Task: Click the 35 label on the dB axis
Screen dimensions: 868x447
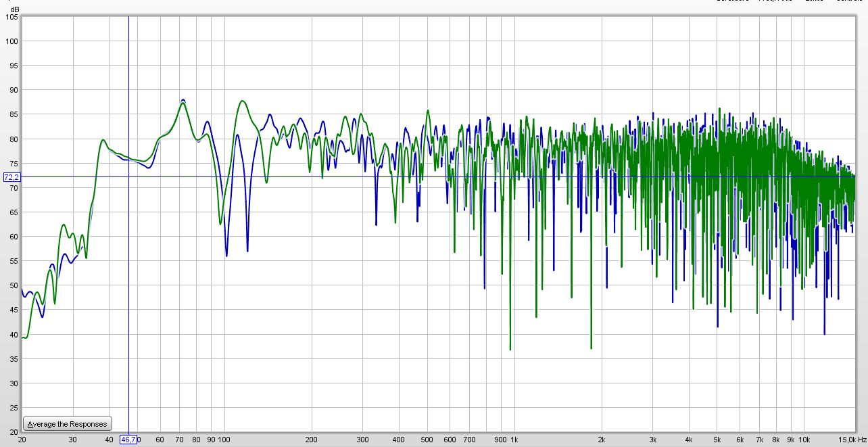Action: tap(14, 358)
